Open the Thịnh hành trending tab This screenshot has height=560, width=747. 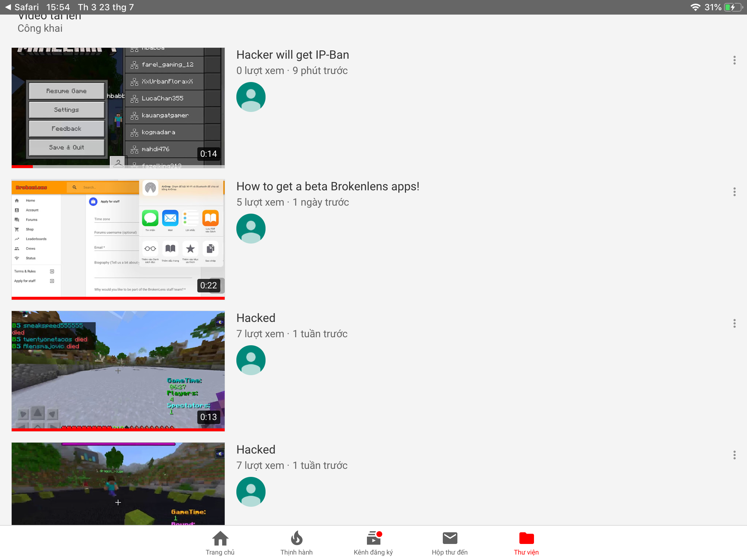tap(297, 543)
